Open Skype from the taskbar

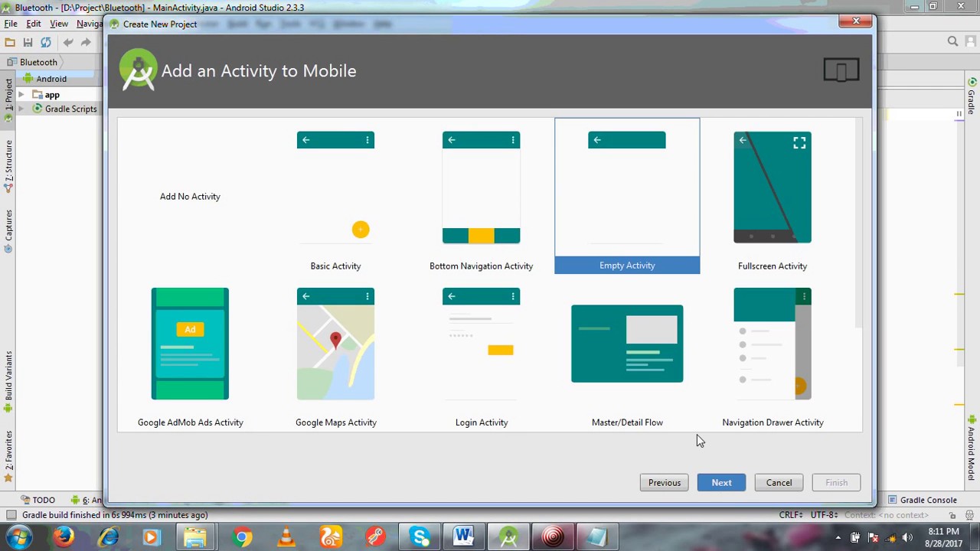coord(420,537)
